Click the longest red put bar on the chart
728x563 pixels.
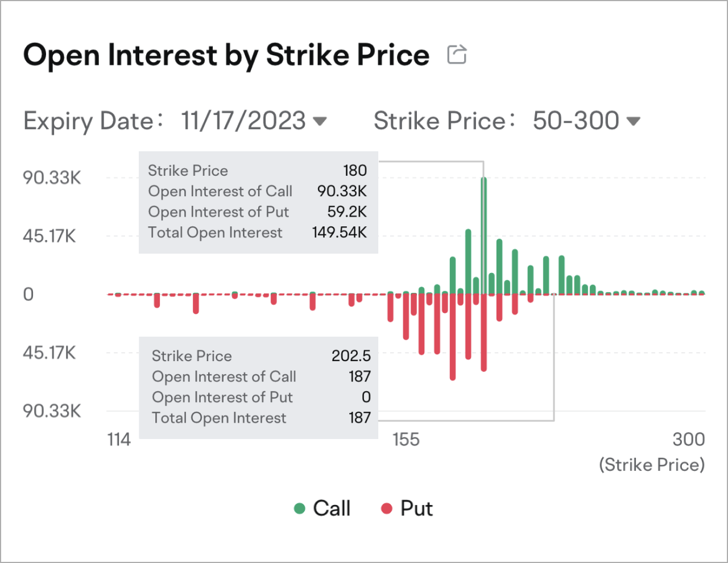click(452, 336)
